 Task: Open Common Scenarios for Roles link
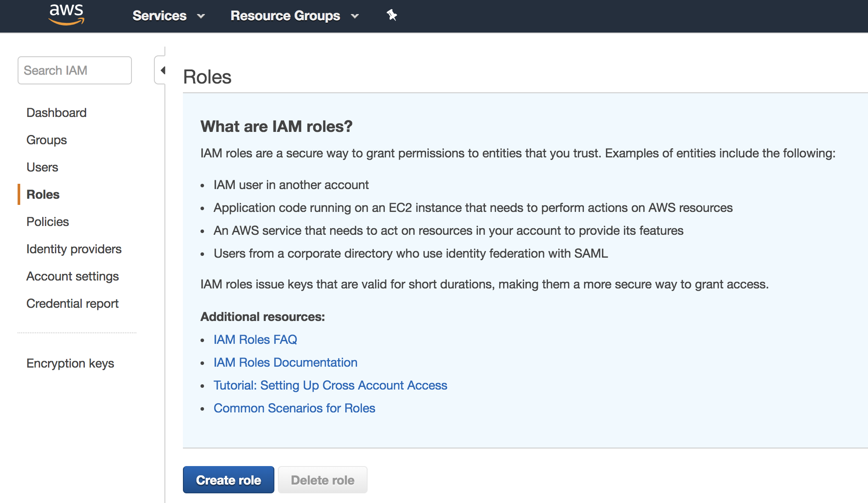click(x=294, y=408)
